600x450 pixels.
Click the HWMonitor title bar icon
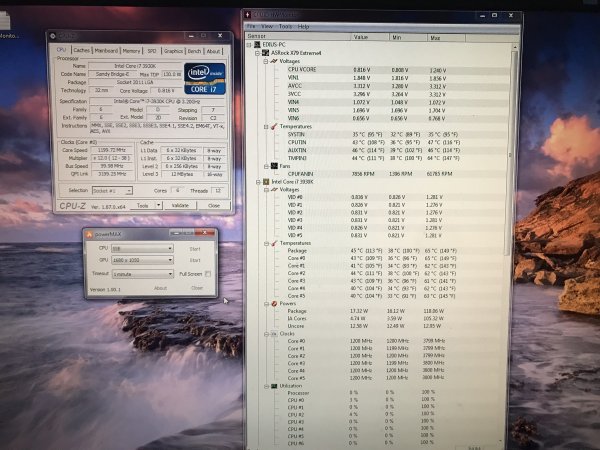248,15
